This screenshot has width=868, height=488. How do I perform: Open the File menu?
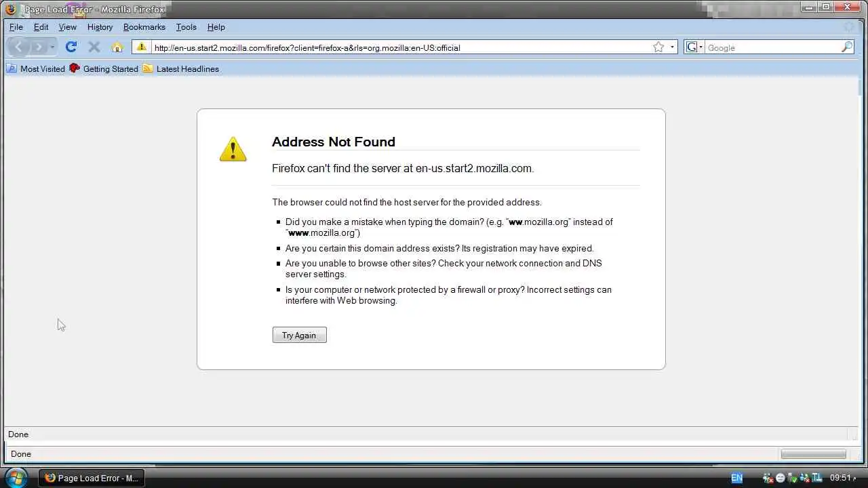click(x=16, y=27)
